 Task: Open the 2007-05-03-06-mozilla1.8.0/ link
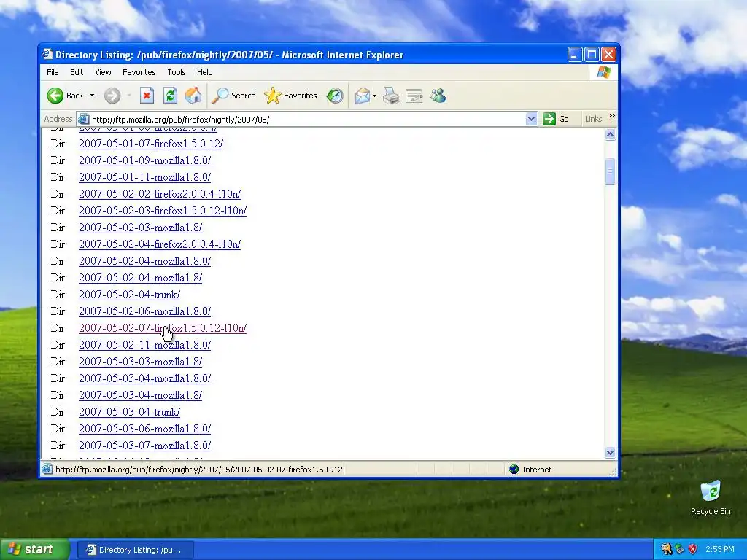(145, 429)
